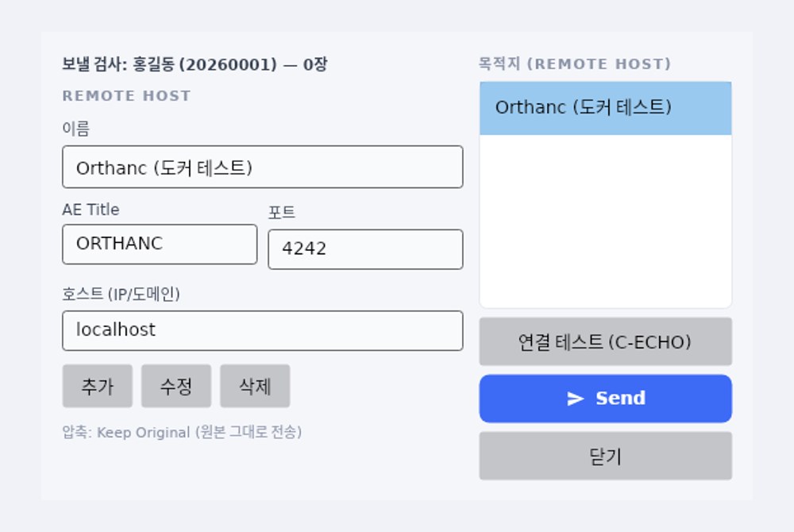
Task: Click the 포트 field showing 4242
Action: [365, 249]
